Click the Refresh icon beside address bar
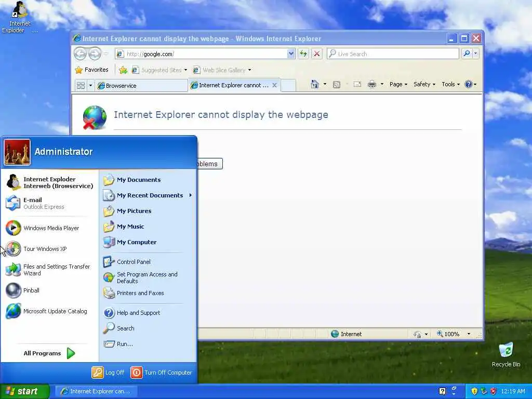Image resolution: width=532 pixels, height=399 pixels. pyautogui.click(x=303, y=54)
